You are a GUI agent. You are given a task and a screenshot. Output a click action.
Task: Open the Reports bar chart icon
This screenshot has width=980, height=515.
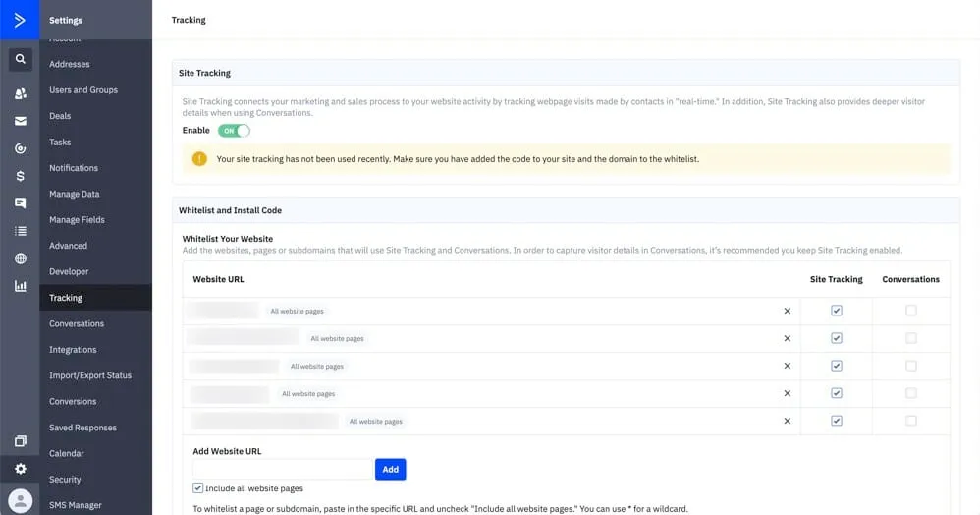(20, 286)
